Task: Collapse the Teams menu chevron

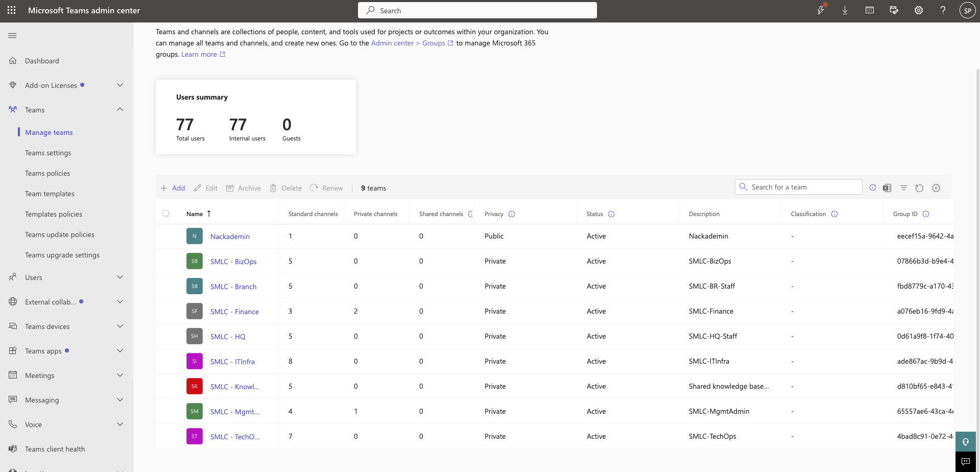Action: coord(120,109)
